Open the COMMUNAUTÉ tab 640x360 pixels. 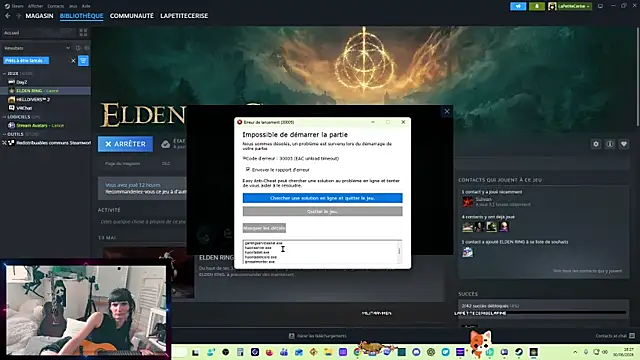[x=131, y=16]
